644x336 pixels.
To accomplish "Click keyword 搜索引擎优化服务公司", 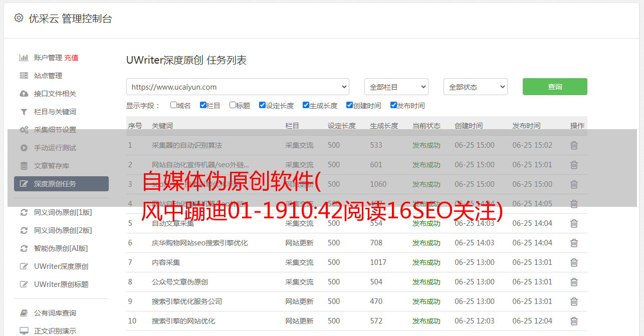I will click(x=187, y=301).
